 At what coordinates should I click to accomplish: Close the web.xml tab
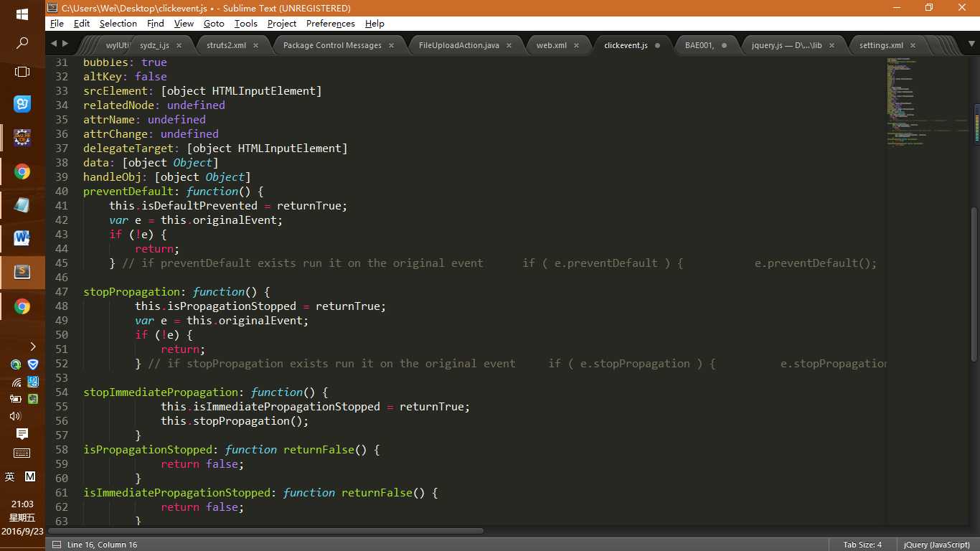coord(577,45)
